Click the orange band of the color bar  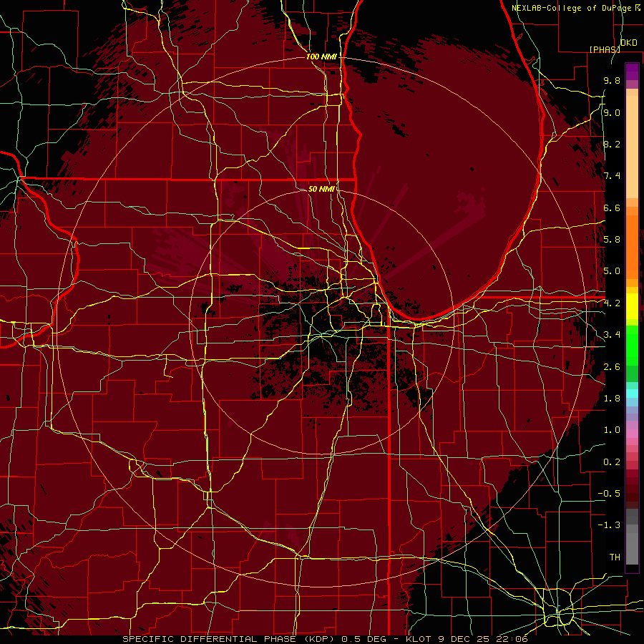tap(632, 246)
